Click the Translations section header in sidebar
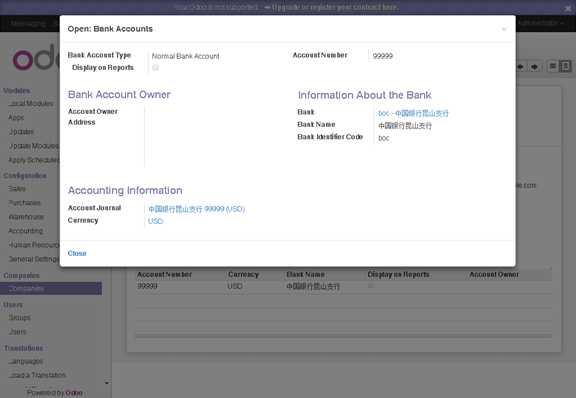The height and width of the screenshot is (398, 576). point(24,348)
